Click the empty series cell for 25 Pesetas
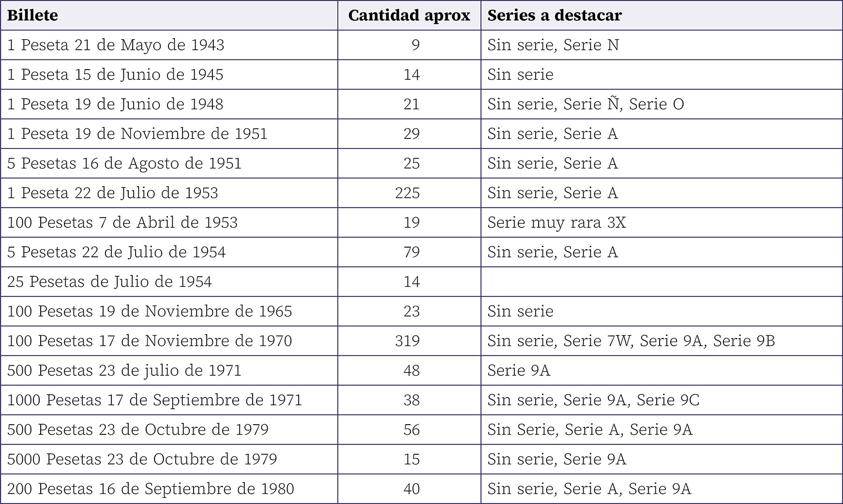The height and width of the screenshot is (504, 843). click(661, 282)
